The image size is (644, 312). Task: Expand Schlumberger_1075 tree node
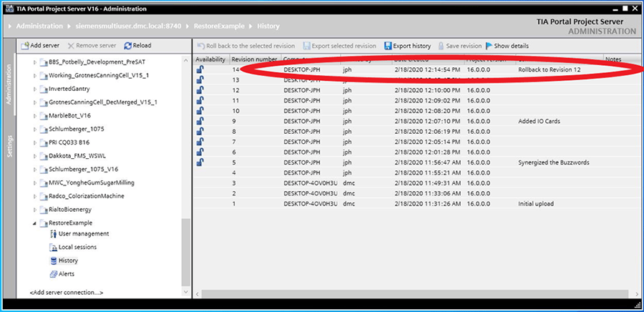pyautogui.click(x=35, y=130)
